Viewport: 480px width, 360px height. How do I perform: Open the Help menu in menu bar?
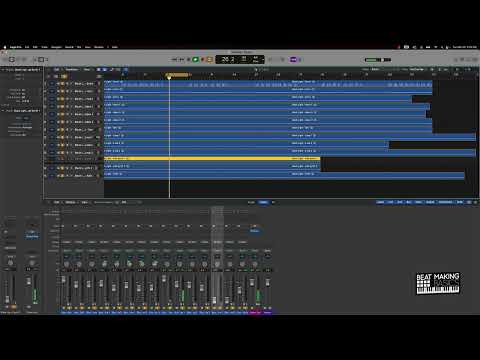click(x=114, y=47)
